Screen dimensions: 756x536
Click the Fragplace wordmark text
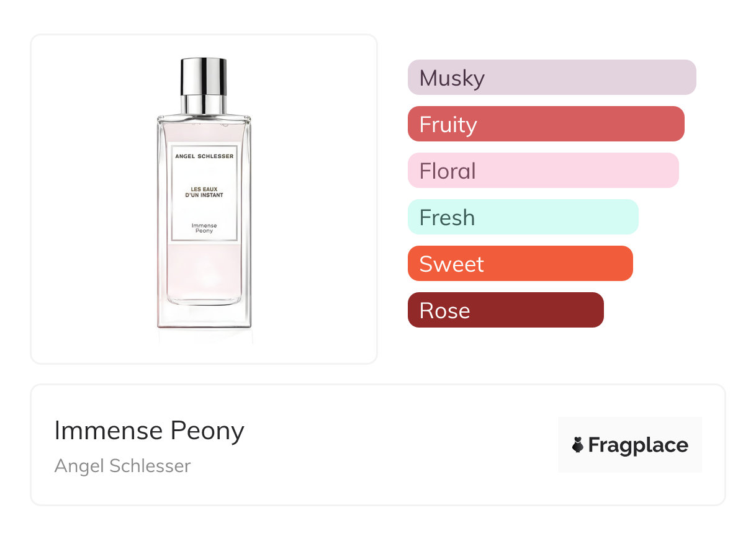pyautogui.click(x=637, y=445)
